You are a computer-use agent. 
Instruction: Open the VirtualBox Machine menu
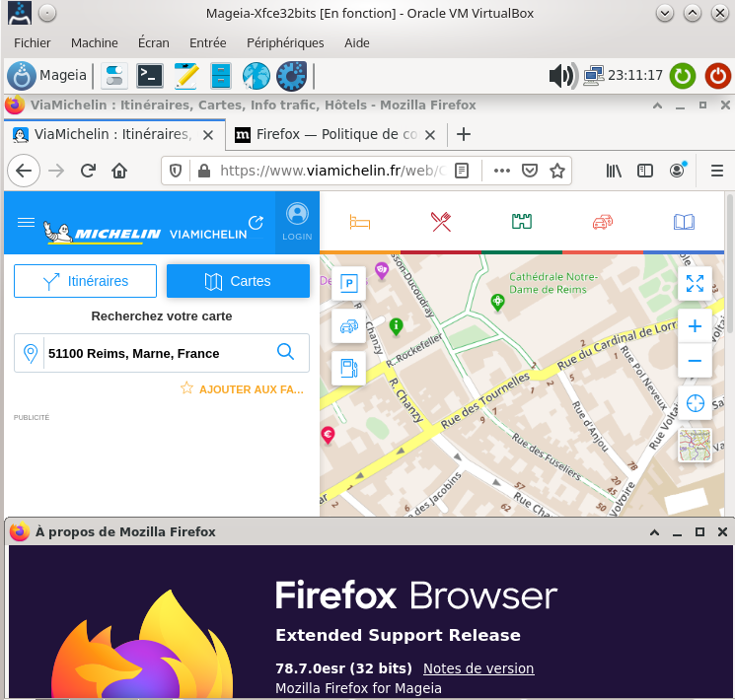click(x=95, y=43)
